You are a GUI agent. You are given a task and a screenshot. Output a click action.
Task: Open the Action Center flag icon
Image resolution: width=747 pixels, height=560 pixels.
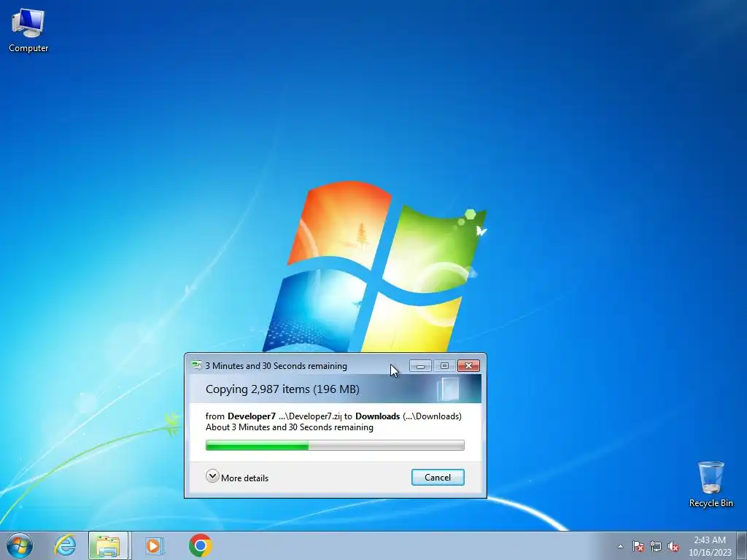pos(638,546)
